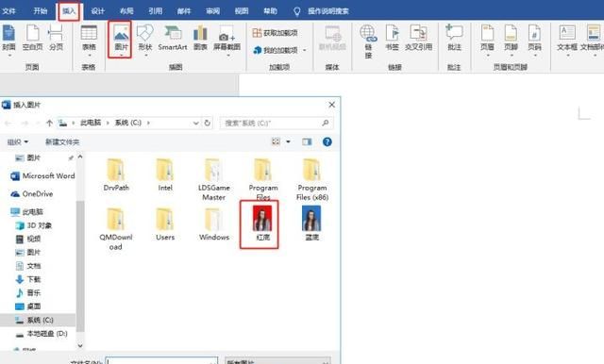Expand the 我的加载项 dropdown arrow
Image resolution: width=604 pixels, height=364 pixels.
click(x=305, y=50)
